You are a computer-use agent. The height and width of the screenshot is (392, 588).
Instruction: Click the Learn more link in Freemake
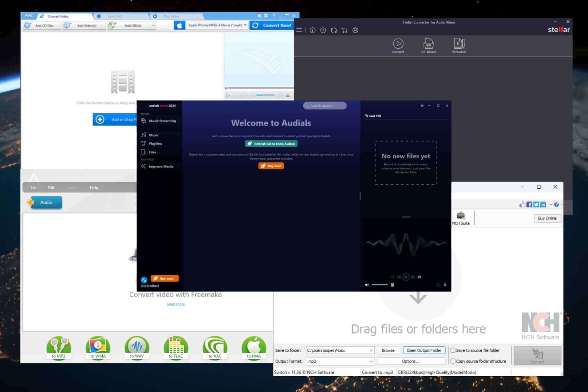(x=175, y=304)
